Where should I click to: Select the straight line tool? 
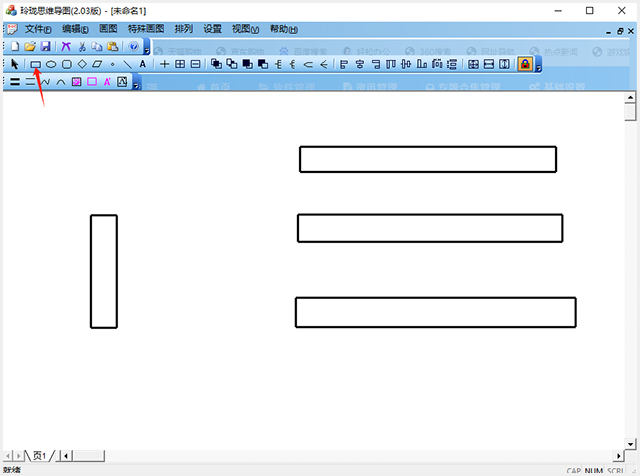pos(127,64)
